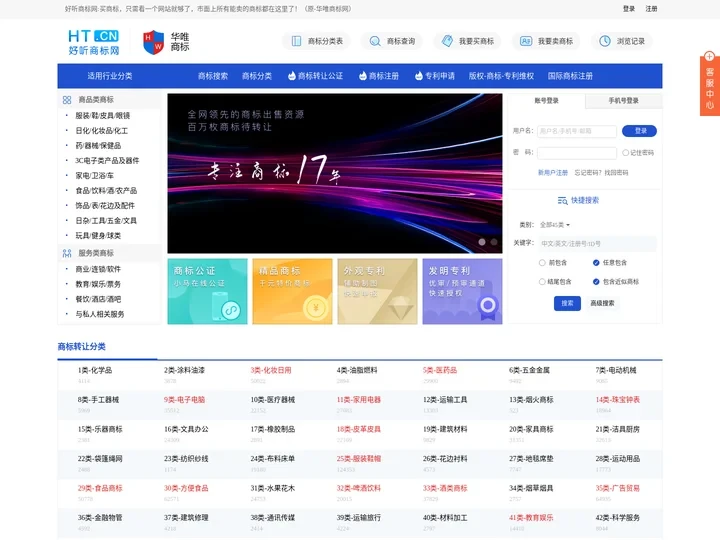Click flame icon beside 专利申请
Screen dimensions: 720x540
[419, 76]
